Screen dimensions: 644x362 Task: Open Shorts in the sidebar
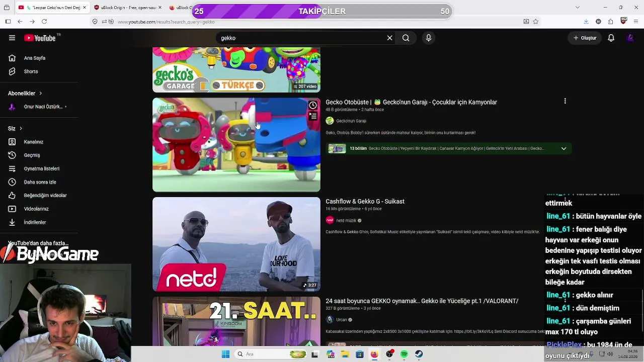pos(39,71)
